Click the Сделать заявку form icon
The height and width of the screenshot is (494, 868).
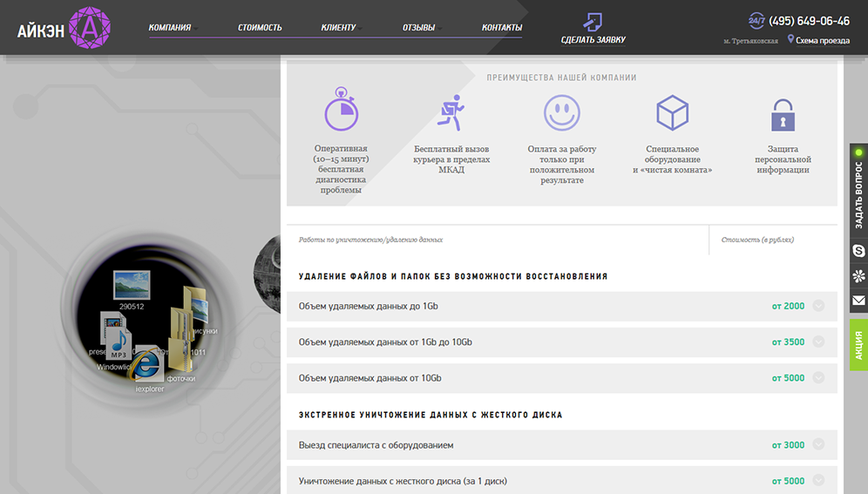click(x=593, y=21)
